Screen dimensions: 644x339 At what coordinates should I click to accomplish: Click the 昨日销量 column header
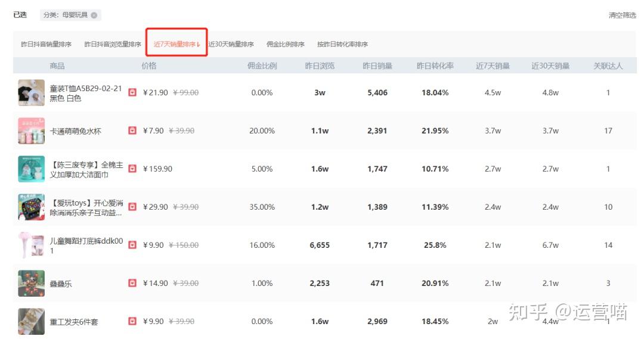(377, 66)
